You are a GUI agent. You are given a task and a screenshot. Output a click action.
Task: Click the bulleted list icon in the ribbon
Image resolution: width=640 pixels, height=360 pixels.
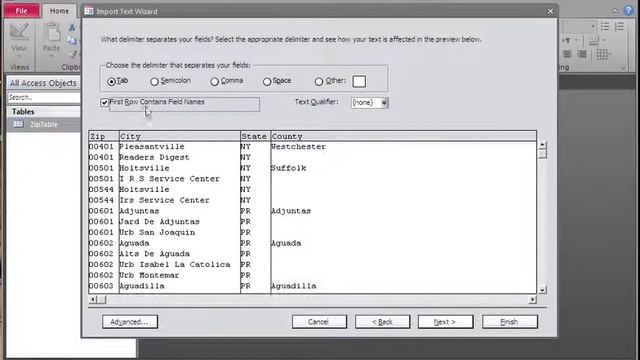(x=605, y=27)
